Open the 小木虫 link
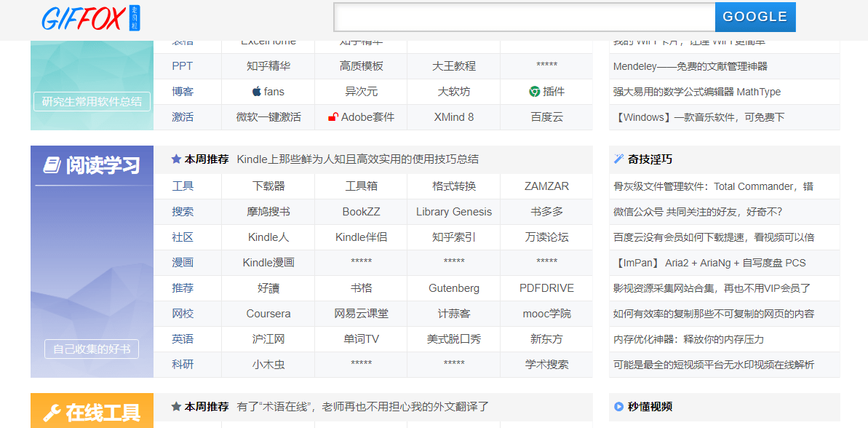868x428 pixels. coord(268,365)
